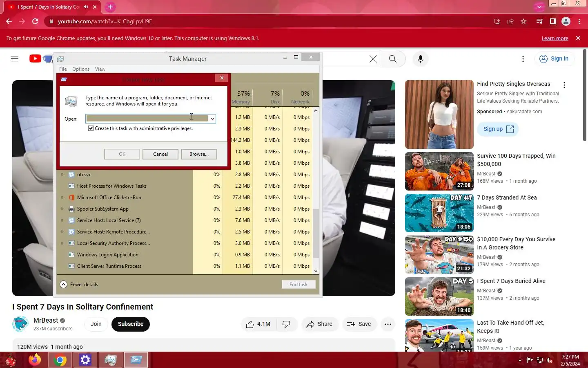588x368 pixels.
Task: Open Chrome tab search dropdown
Action: click(x=539, y=7)
